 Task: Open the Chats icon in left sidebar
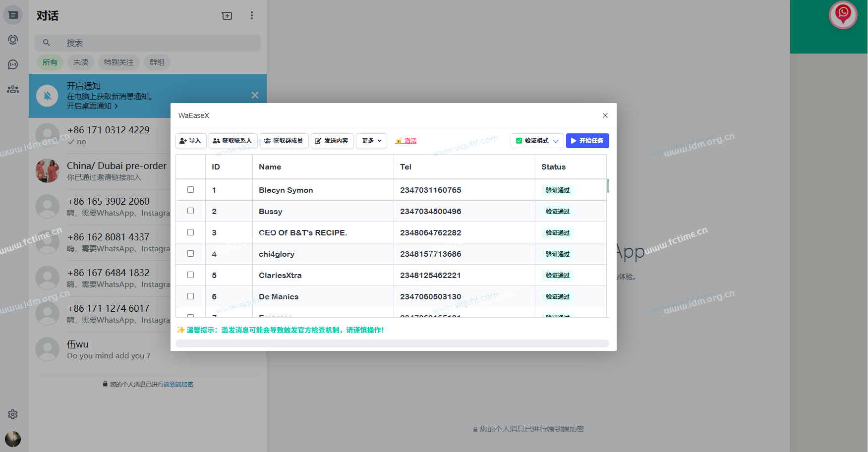tap(13, 15)
